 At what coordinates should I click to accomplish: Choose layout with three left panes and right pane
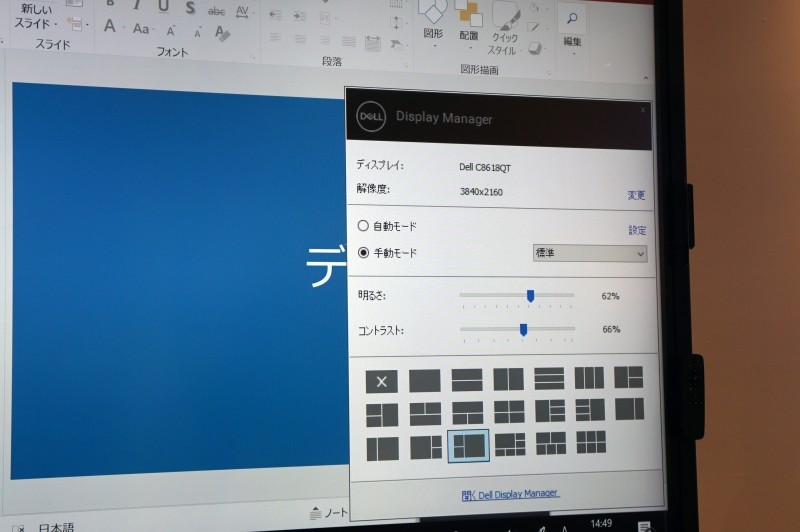[x=590, y=410]
